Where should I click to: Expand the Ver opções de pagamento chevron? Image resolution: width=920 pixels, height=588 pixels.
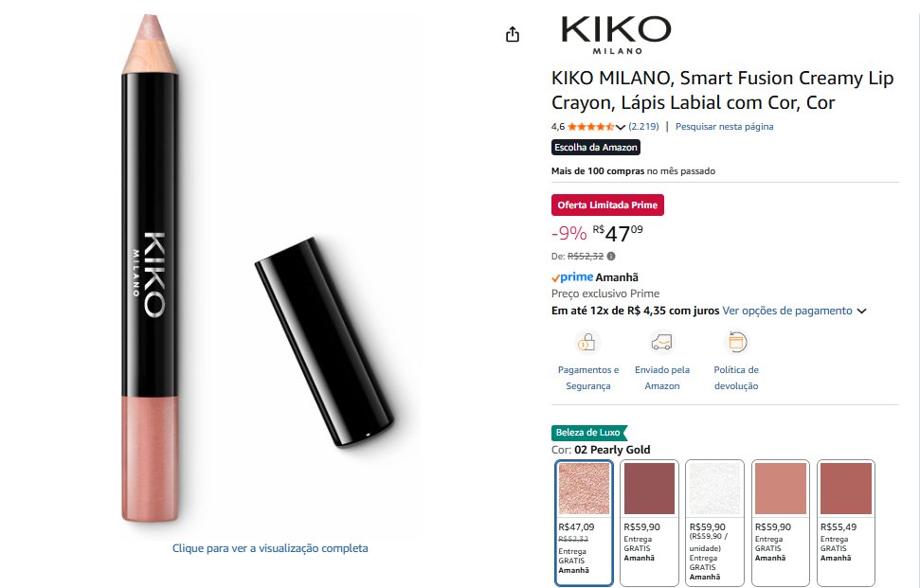(861, 311)
